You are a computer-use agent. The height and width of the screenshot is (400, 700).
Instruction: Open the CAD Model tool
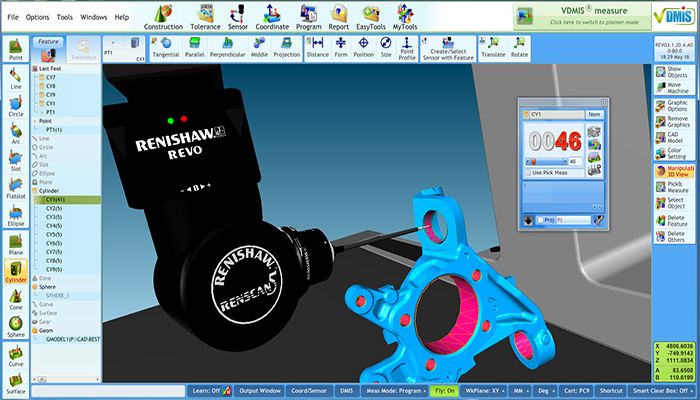674,138
